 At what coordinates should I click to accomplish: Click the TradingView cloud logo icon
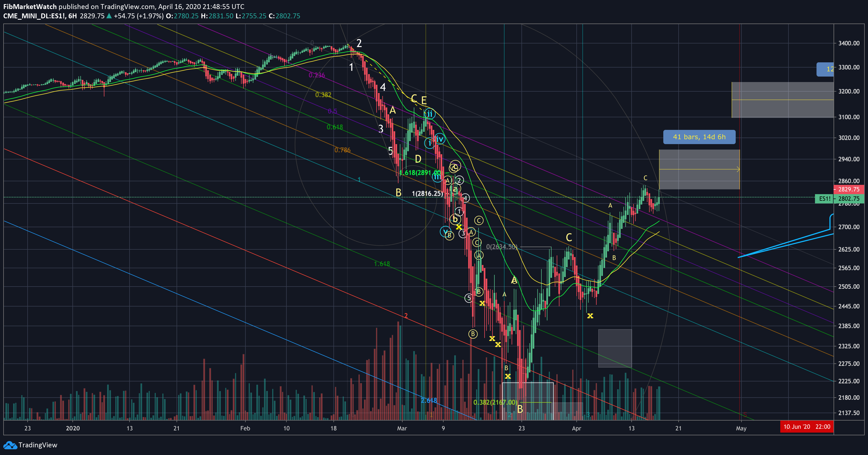pyautogui.click(x=10, y=445)
